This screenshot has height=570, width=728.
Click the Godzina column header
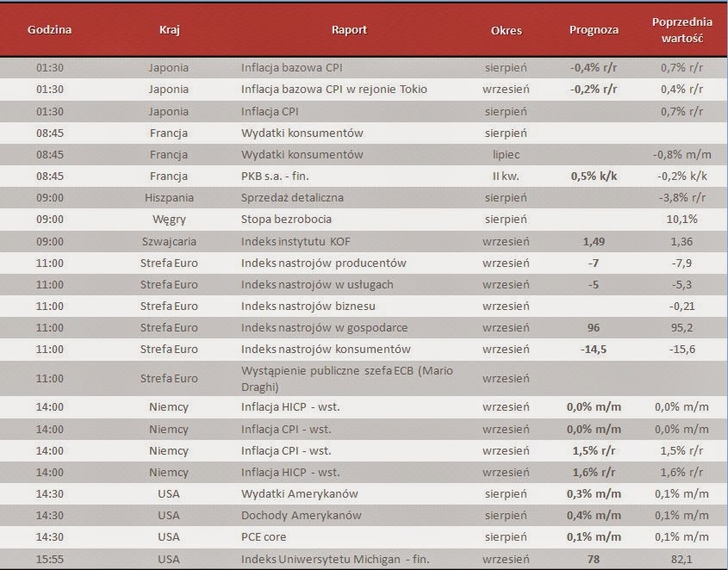[x=49, y=30]
